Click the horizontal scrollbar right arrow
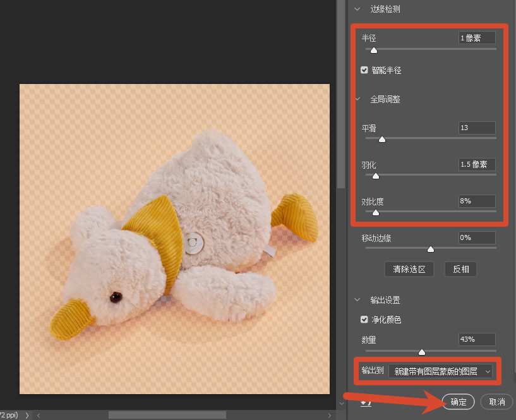The image size is (516, 420). pos(330,416)
